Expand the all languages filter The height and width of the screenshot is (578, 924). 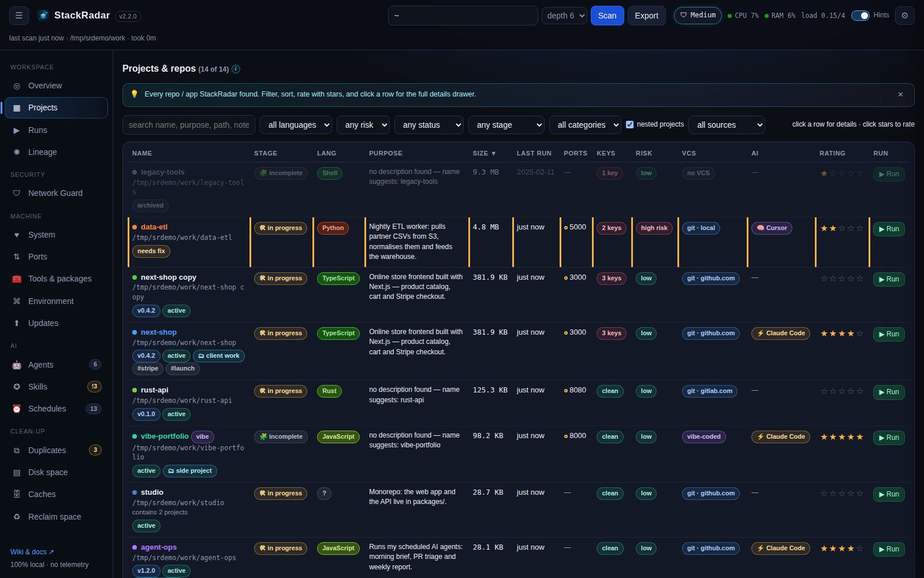tap(296, 125)
